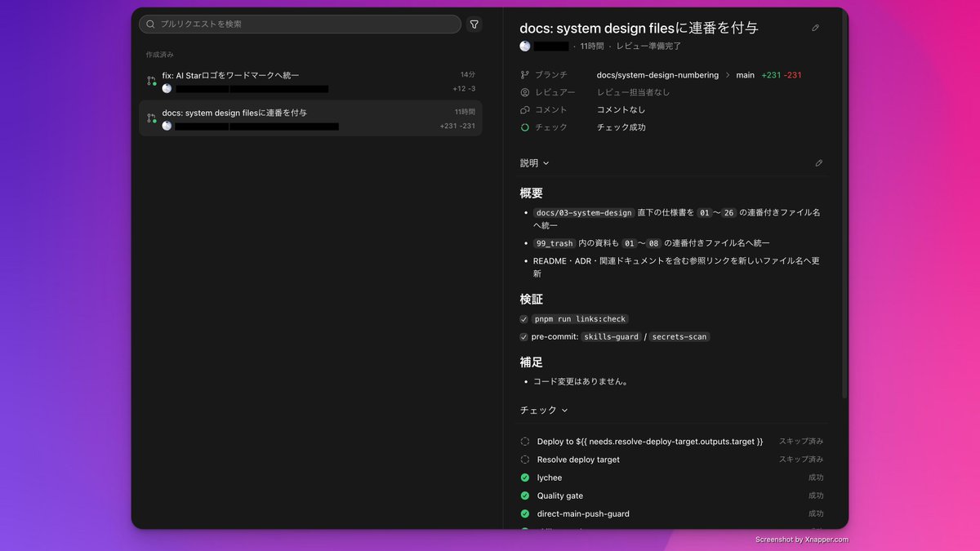Screen dimensions: 980x551
Task: Click the +12 -3 diff stat
Action: click(x=464, y=89)
